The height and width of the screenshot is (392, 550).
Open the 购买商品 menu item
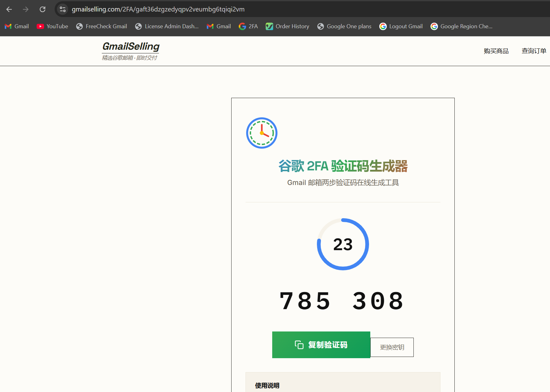(496, 51)
